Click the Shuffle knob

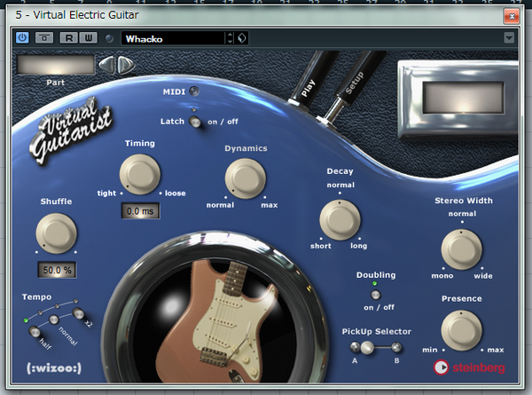57,233
